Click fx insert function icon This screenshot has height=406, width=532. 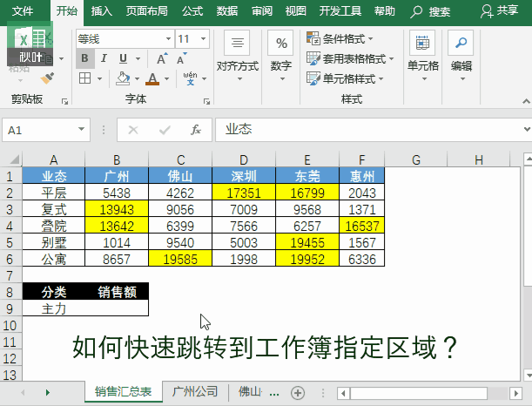[x=196, y=130]
